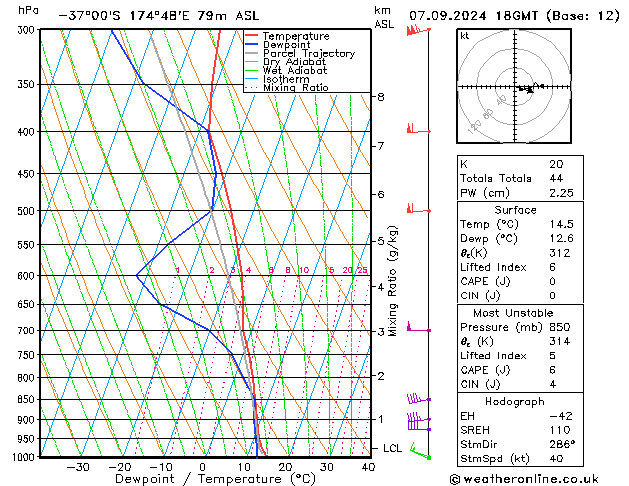The image size is (629, 486).
Task: Click the 500 hPa red wind barb
Action: click(418, 208)
